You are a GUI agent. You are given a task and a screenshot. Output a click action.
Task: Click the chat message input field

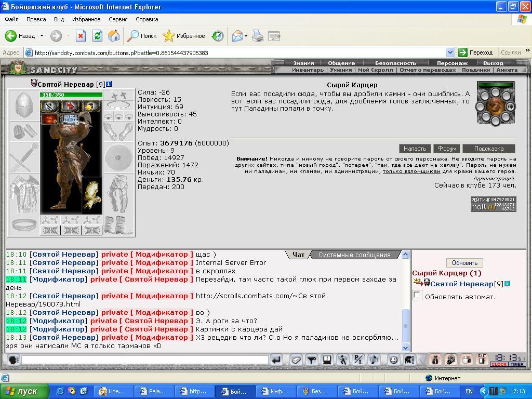click(145, 360)
